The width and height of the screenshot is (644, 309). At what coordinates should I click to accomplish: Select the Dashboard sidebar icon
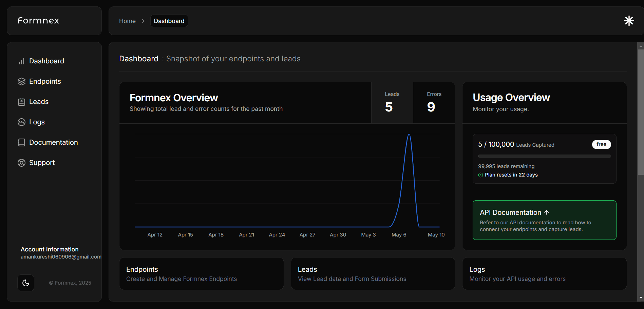pos(21,61)
